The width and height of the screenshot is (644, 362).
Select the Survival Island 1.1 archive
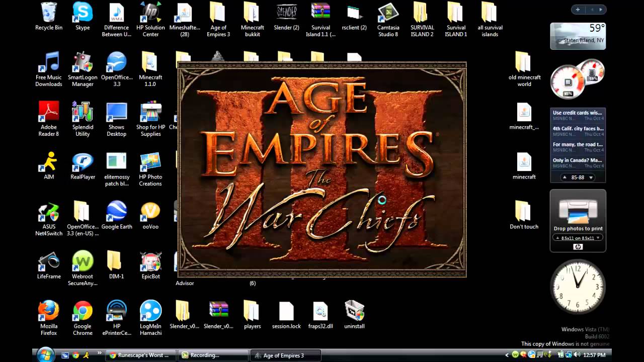320,20
